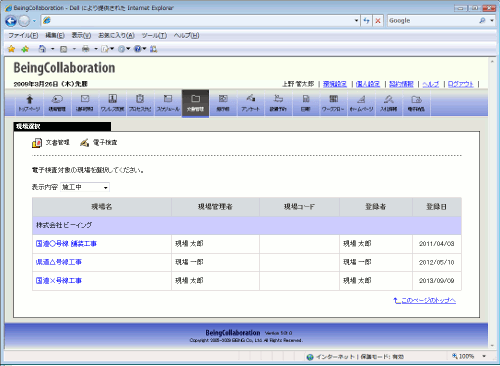Click the page scrollbar up arrow
The image size is (500, 366).
(492, 62)
